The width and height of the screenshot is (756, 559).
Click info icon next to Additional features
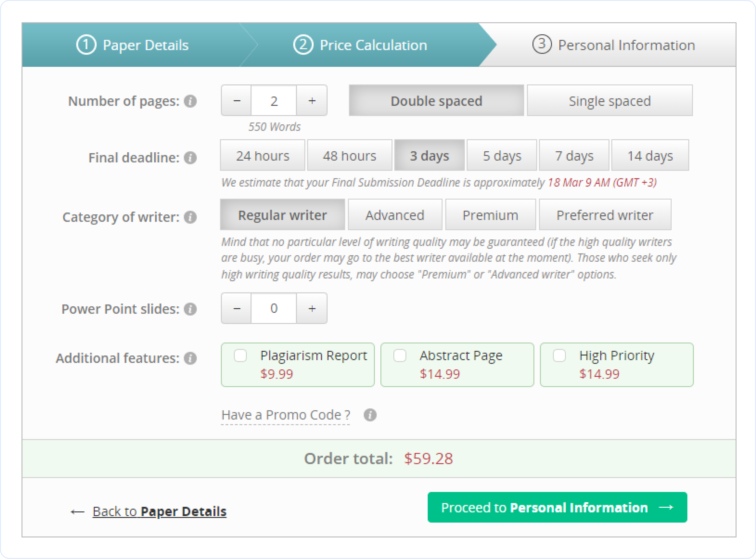pyautogui.click(x=190, y=358)
